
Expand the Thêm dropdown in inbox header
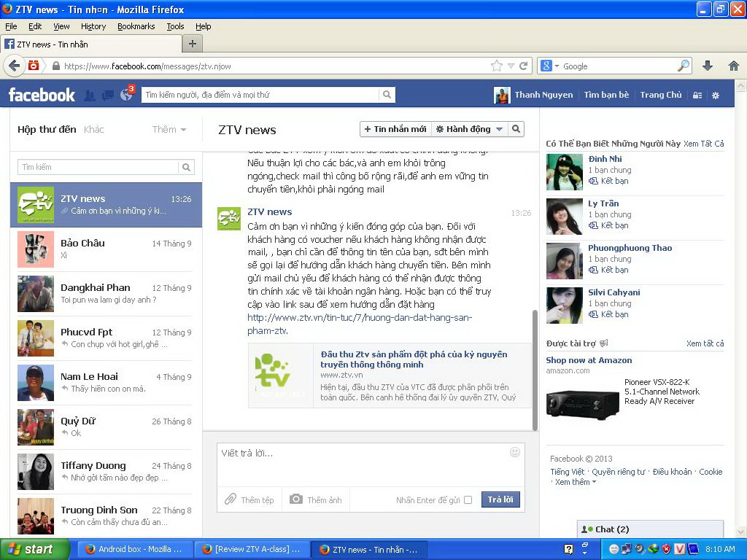(169, 130)
